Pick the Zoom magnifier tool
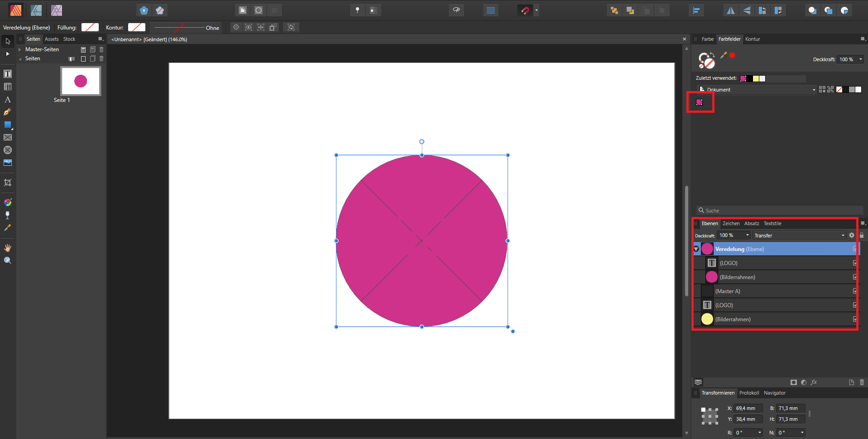The width and height of the screenshot is (868, 439). pyautogui.click(x=8, y=261)
